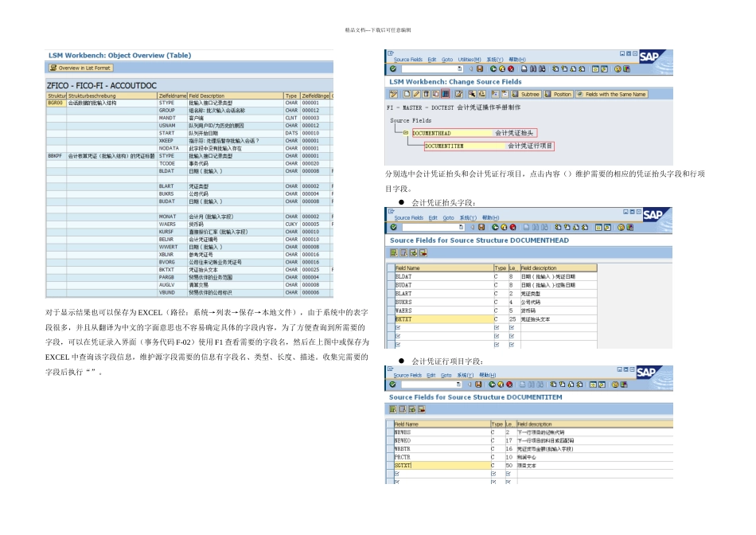Click row selector beside NEWBS row

pos(390,432)
